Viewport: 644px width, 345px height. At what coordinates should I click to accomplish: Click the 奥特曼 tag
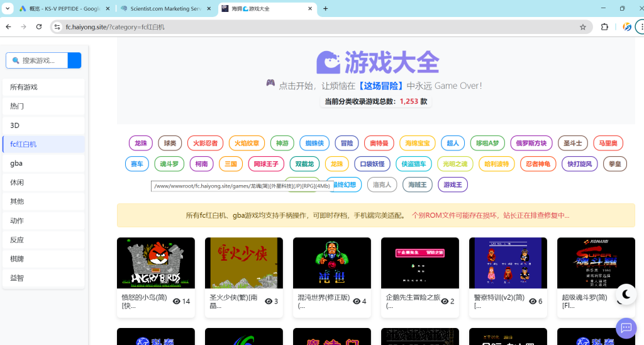click(x=379, y=143)
